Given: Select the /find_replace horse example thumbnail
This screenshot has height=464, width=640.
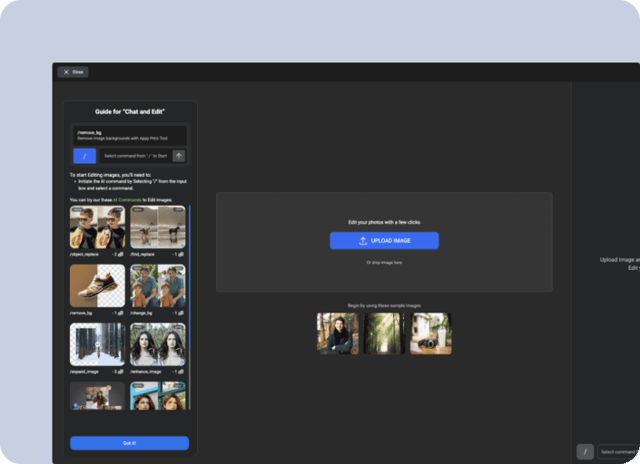Looking at the screenshot, I should [158, 227].
